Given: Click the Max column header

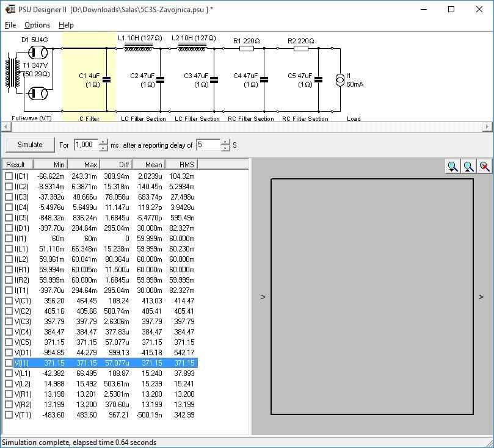Looking at the screenshot, I should tap(84, 165).
